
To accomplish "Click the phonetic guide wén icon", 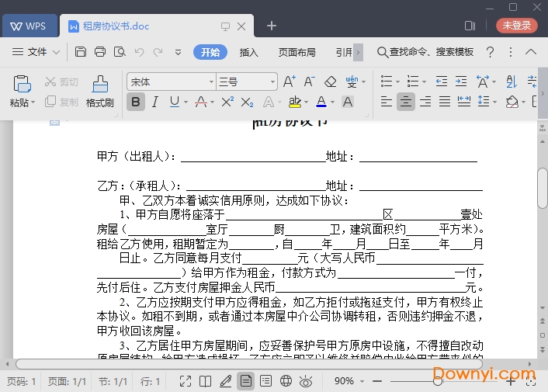I will point(352,82).
